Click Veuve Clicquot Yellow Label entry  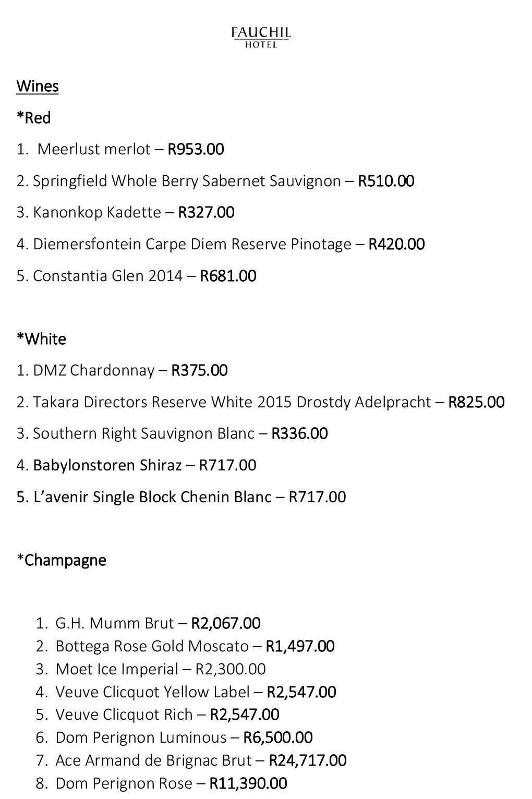(186, 692)
